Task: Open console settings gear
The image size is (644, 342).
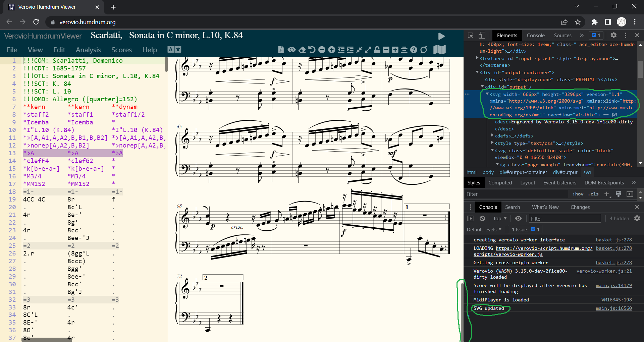Action: (x=637, y=219)
